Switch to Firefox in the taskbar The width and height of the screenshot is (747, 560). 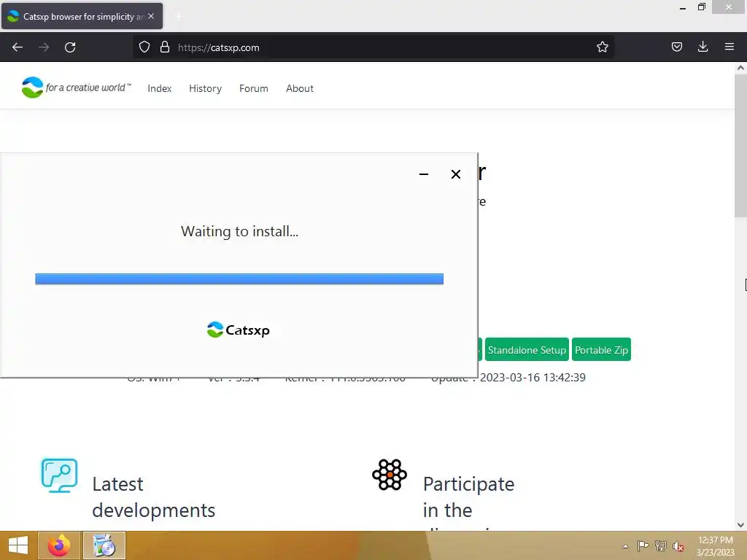(x=59, y=545)
